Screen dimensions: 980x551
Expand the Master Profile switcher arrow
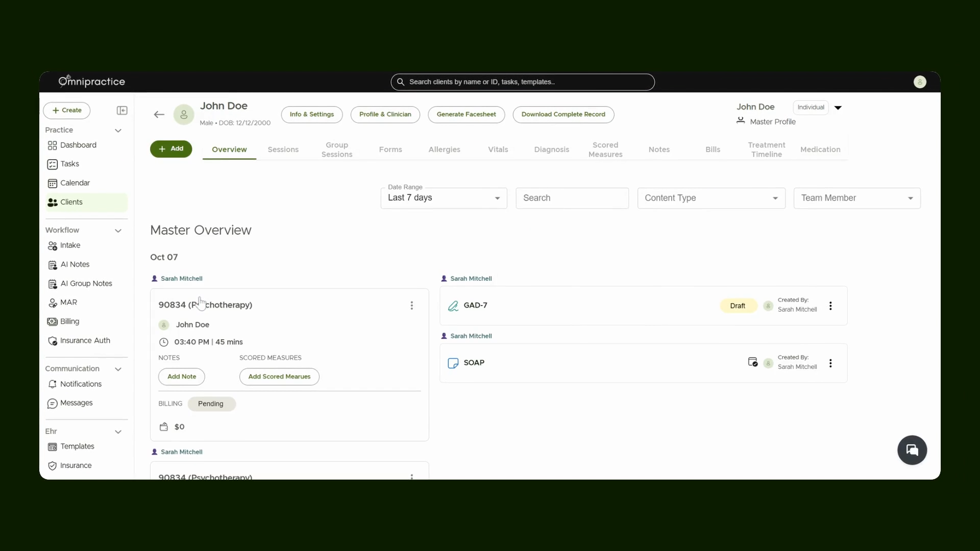tap(838, 108)
